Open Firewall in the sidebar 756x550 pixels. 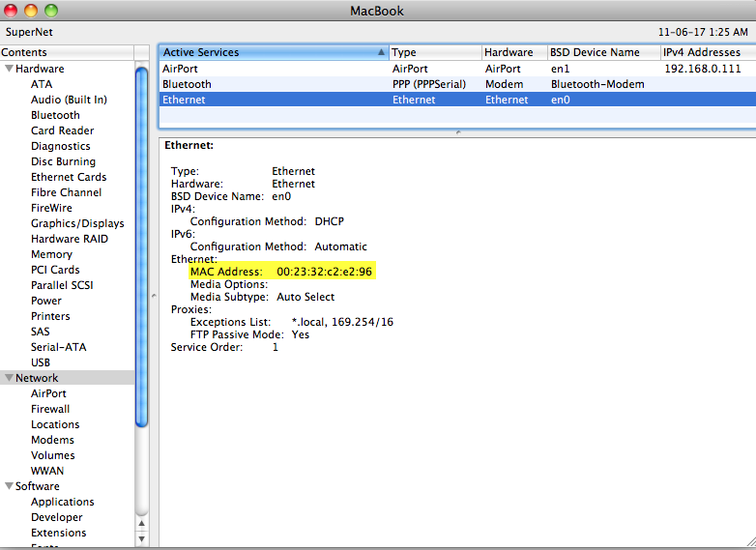[50, 409]
